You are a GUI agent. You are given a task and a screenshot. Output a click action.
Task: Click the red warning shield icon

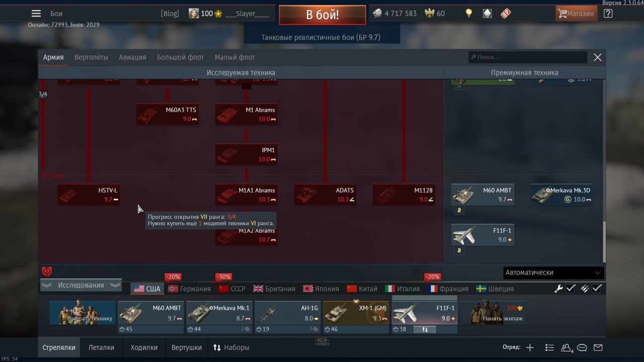click(x=47, y=271)
